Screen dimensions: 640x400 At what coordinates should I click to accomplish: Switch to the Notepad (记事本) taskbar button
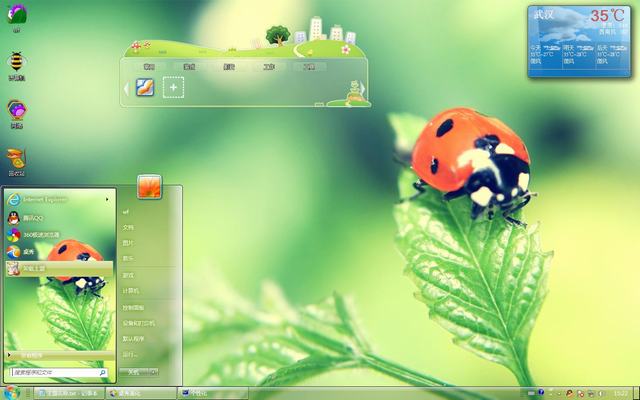click(69, 393)
